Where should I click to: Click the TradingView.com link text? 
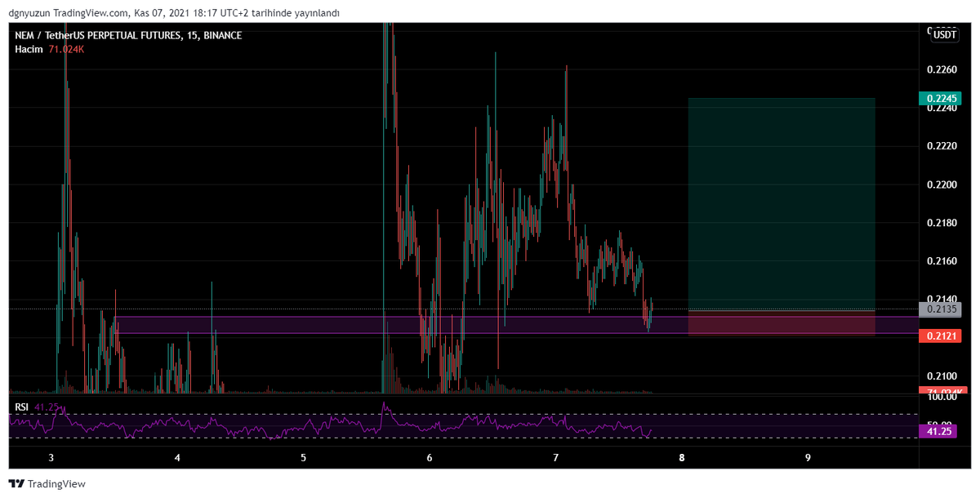click(x=88, y=12)
